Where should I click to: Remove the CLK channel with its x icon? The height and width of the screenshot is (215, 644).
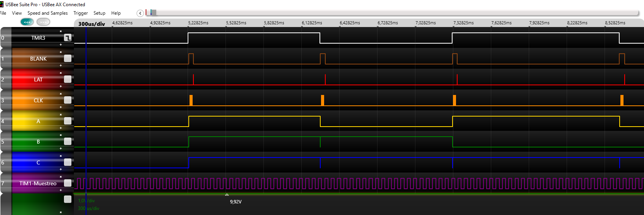coord(61,94)
